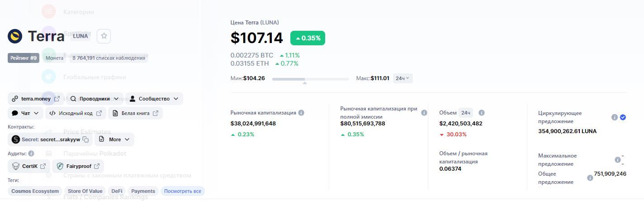Click the min-max price range slider
Viewport: 644px width, 201px height.
(310, 79)
